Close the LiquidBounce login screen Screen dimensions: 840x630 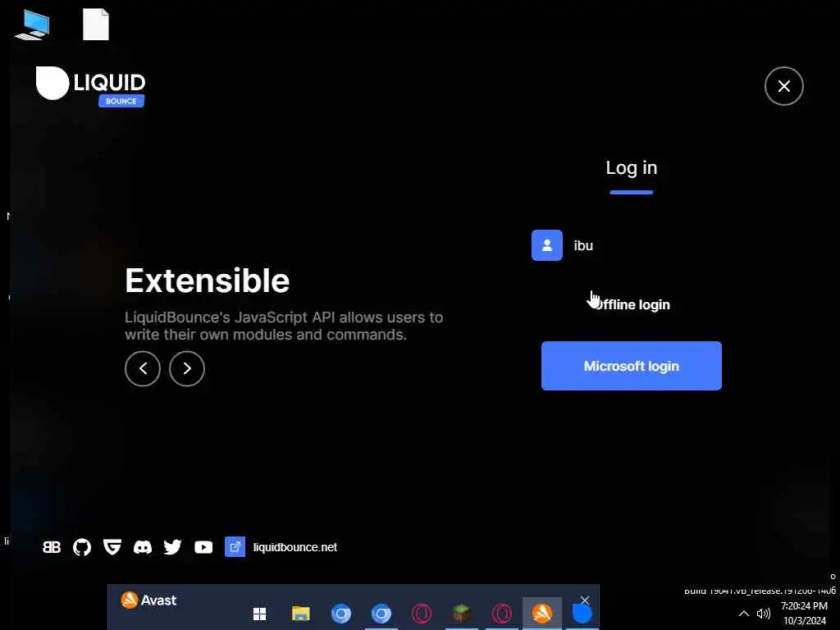point(783,85)
